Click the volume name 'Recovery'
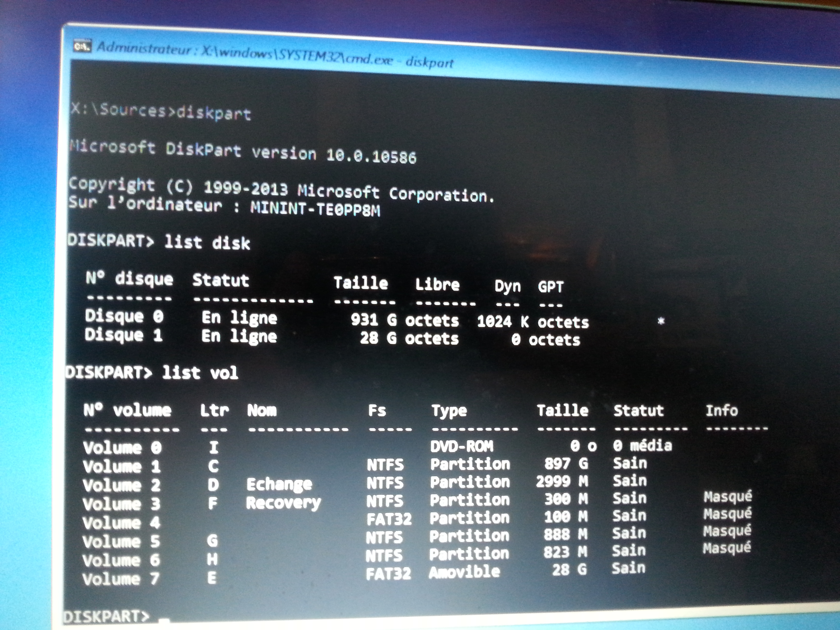Viewport: 840px width, 630px height. click(x=283, y=503)
